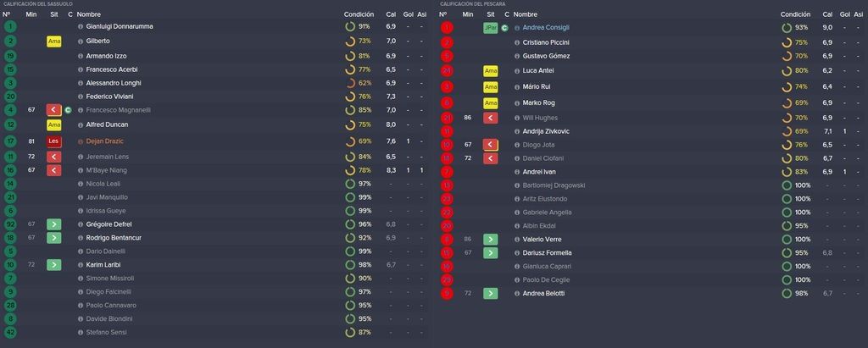Click shirt number 1 badge of Sassuolo
This screenshot has height=348, width=868.
[10, 26]
